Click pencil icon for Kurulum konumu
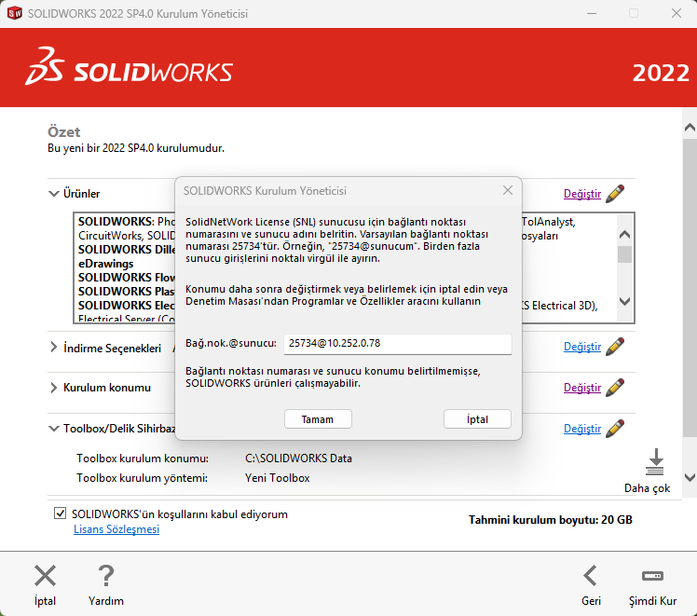Viewport: 697px width, 616px height. [615, 387]
